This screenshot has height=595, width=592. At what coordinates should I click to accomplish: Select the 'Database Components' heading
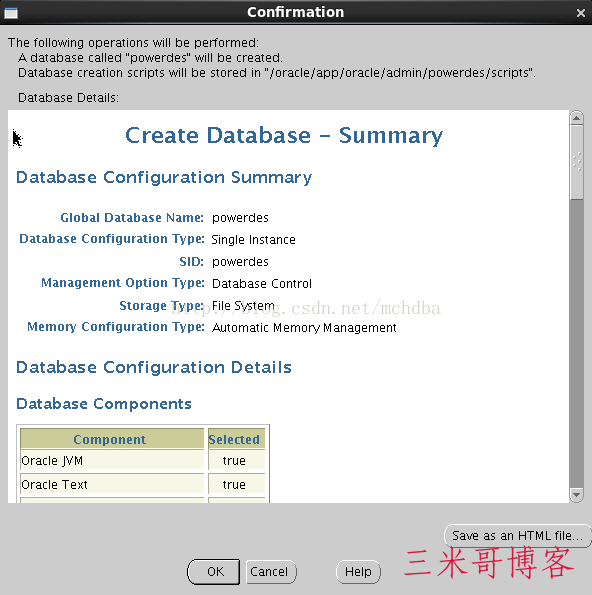coord(104,404)
